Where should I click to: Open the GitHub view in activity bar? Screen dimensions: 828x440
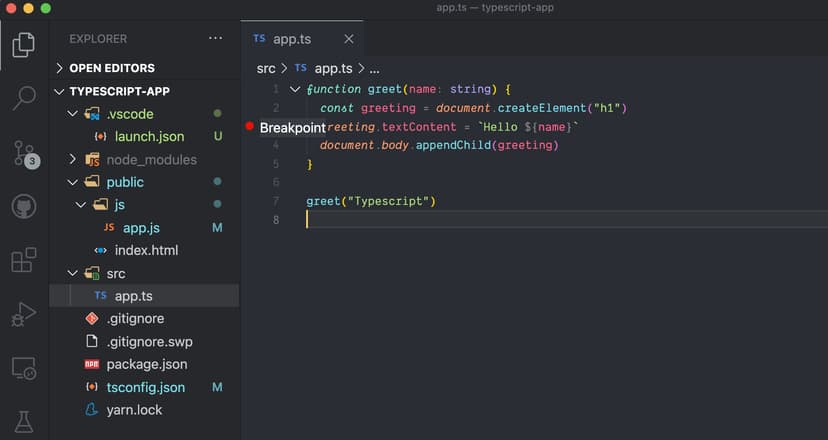(x=24, y=206)
